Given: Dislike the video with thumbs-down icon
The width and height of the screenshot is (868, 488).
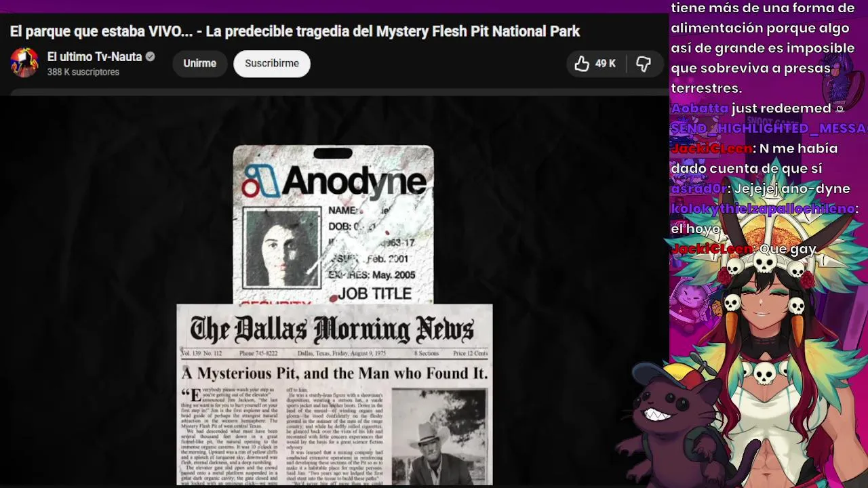Looking at the screenshot, I should [x=644, y=64].
